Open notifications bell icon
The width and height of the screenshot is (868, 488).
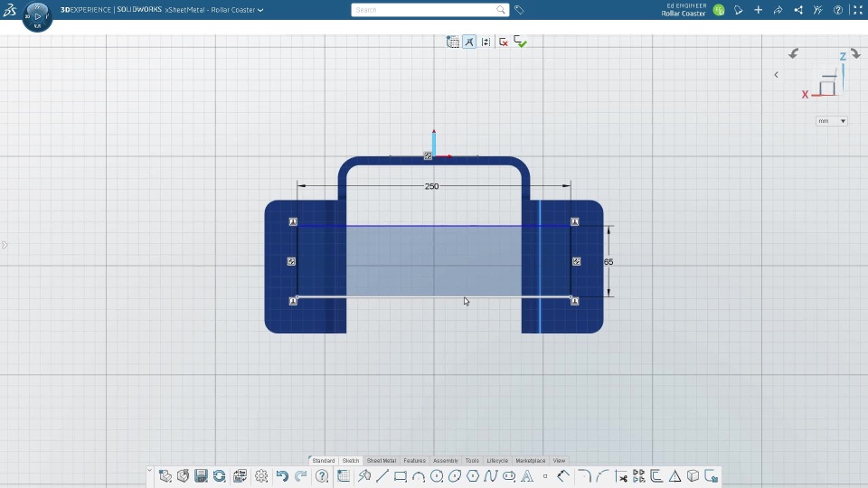[x=738, y=10]
